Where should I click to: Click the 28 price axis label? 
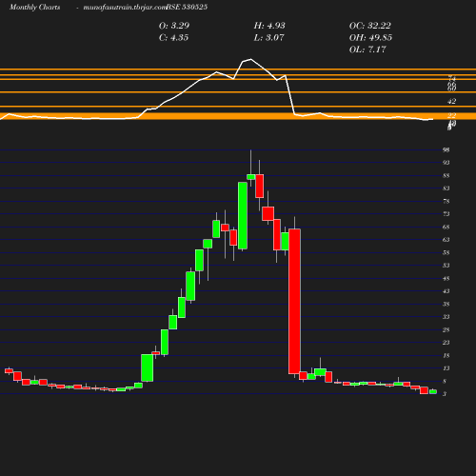pos(446,329)
